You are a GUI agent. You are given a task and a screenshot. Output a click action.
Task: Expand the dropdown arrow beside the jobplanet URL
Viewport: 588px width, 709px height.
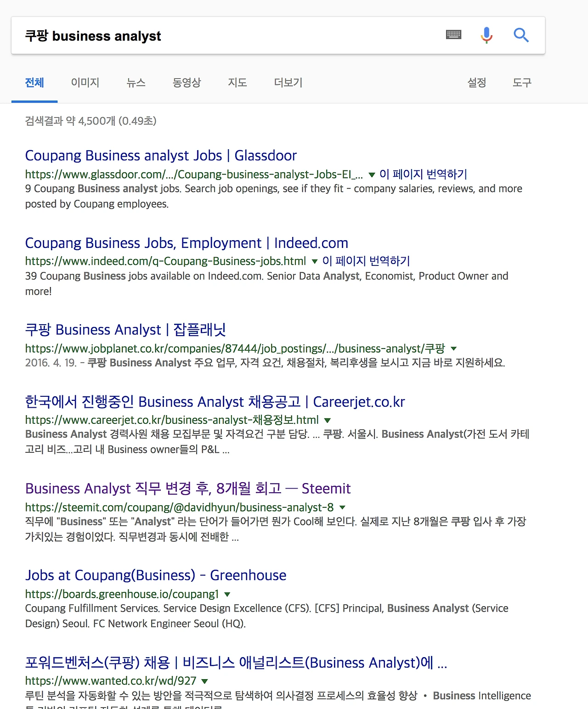point(454,349)
